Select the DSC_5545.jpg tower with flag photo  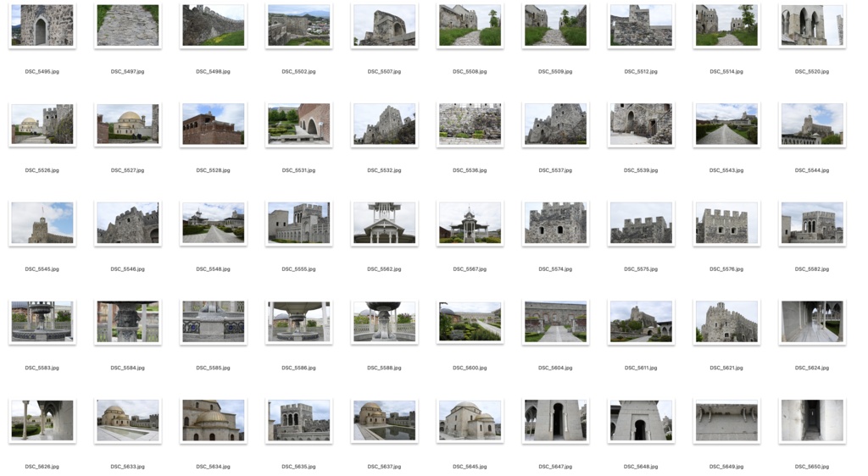coord(42,223)
